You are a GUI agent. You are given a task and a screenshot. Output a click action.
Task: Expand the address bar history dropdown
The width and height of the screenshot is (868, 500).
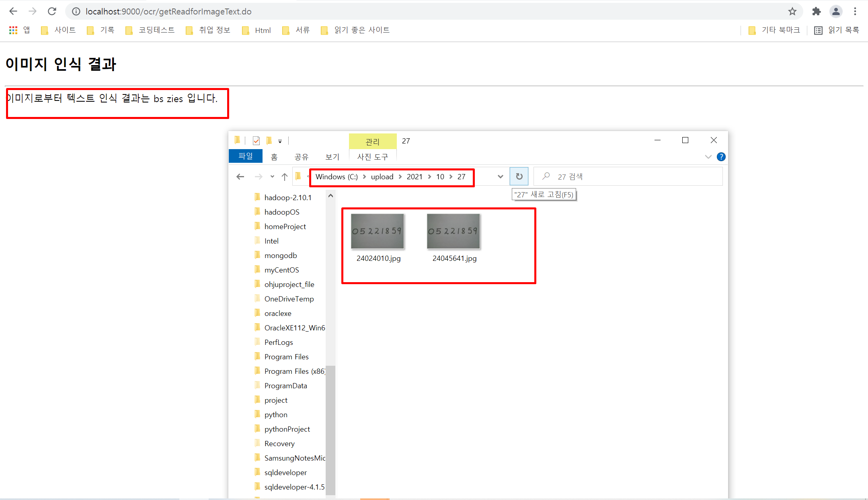pos(500,176)
